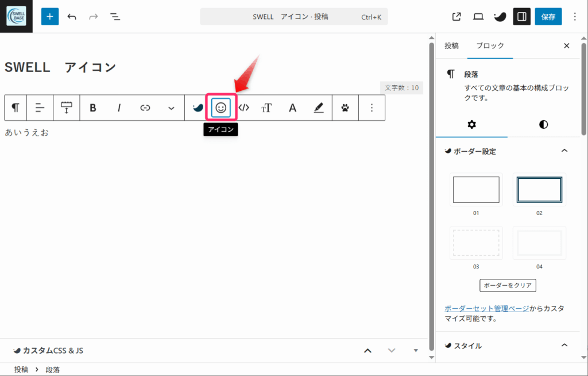Move カスタムCSS & JS panel down
588x376 pixels.
[x=392, y=351]
